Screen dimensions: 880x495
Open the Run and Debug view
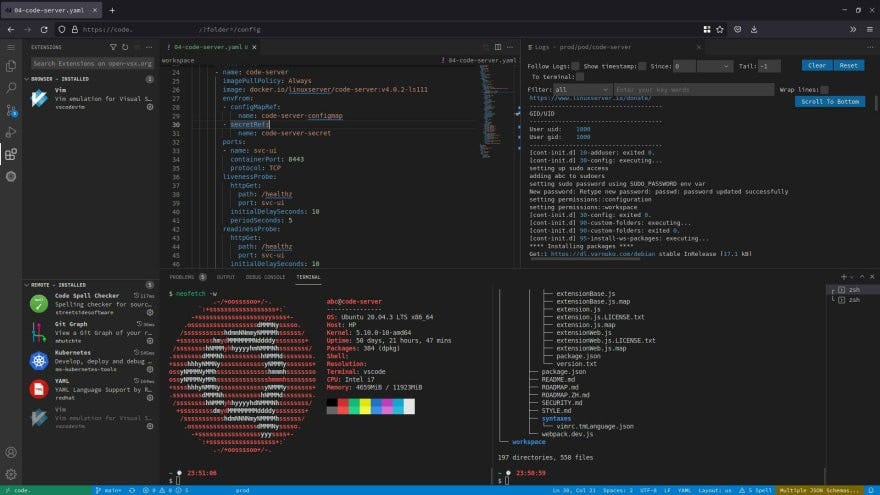(x=11, y=132)
